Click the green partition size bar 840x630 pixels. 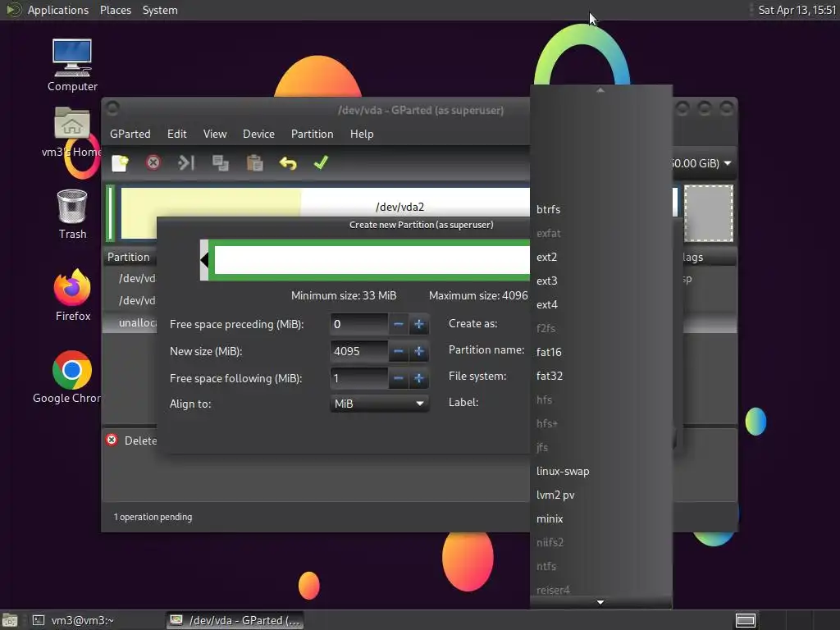(x=370, y=260)
